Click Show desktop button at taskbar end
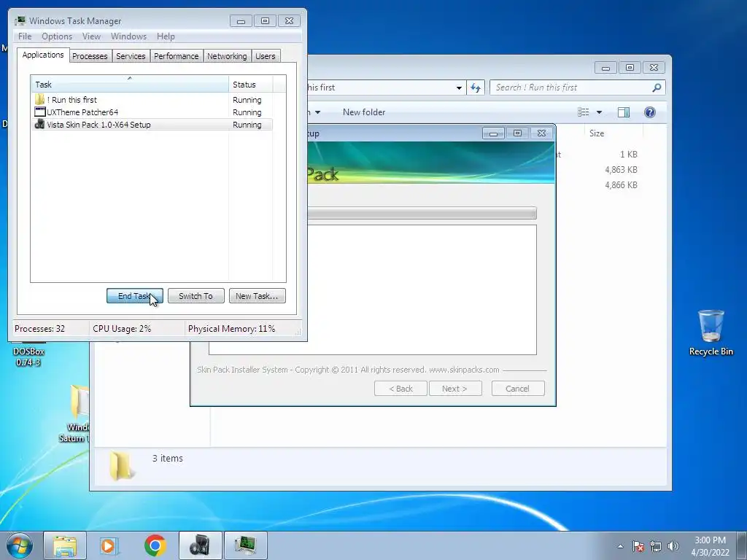Viewport: 747px width, 560px height. click(742, 545)
